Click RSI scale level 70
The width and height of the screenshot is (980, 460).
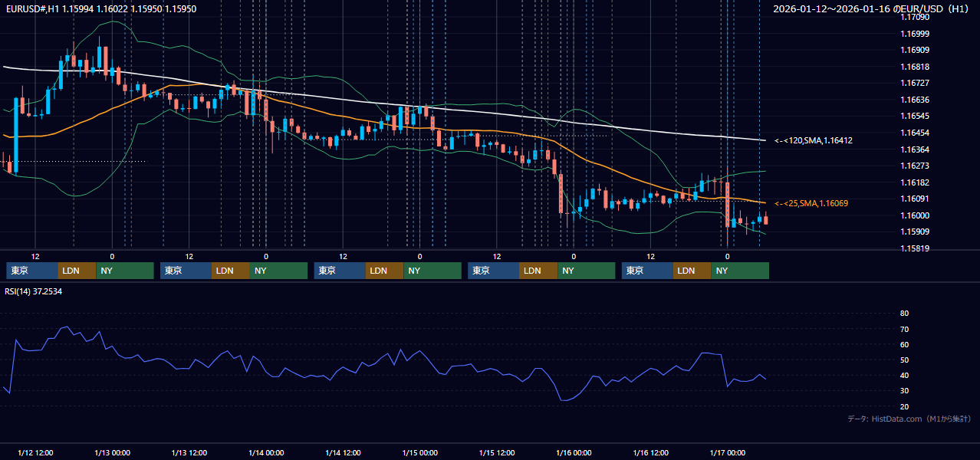click(904, 330)
